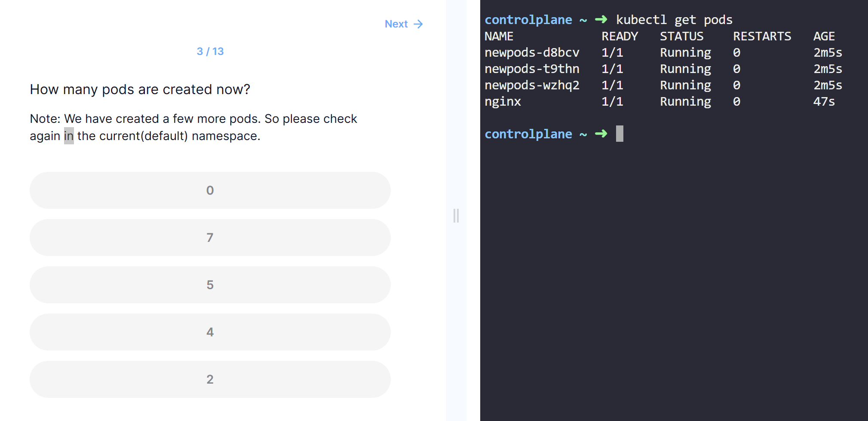Click the 3 / 13 progress indicator
868x421 pixels.
point(210,52)
